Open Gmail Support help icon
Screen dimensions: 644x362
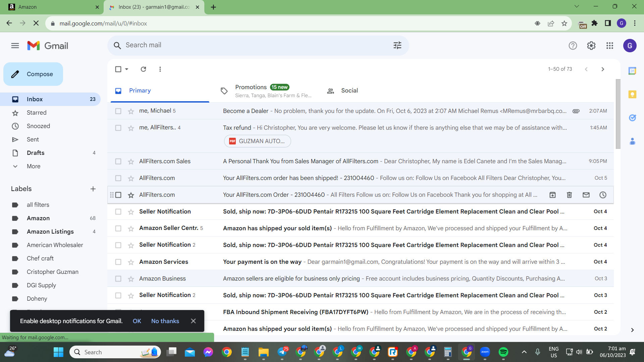click(x=573, y=46)
